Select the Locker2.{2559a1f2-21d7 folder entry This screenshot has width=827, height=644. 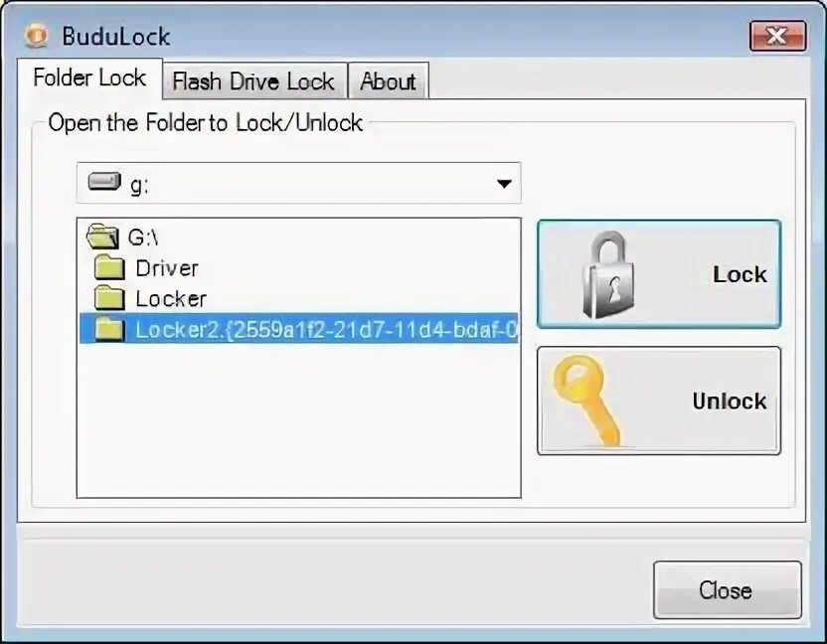(x=299, y=328)
